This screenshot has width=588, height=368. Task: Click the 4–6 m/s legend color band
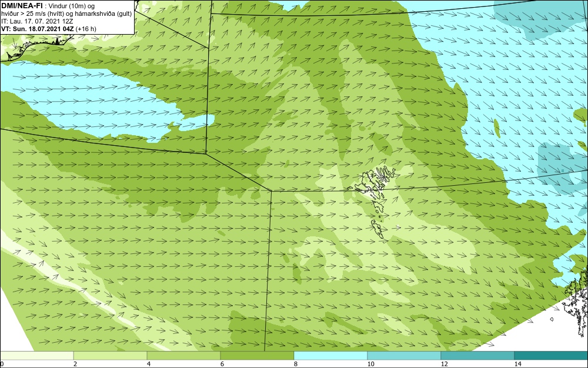(x=183, y=356)
